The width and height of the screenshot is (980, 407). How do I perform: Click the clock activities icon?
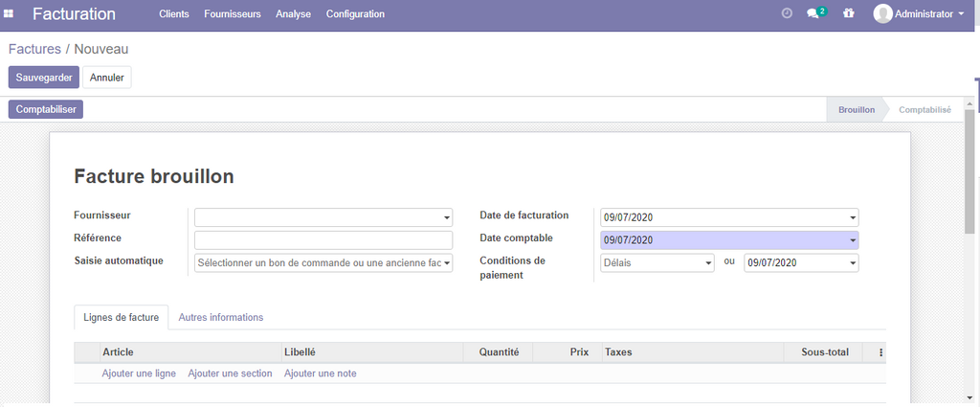(787, 14)
